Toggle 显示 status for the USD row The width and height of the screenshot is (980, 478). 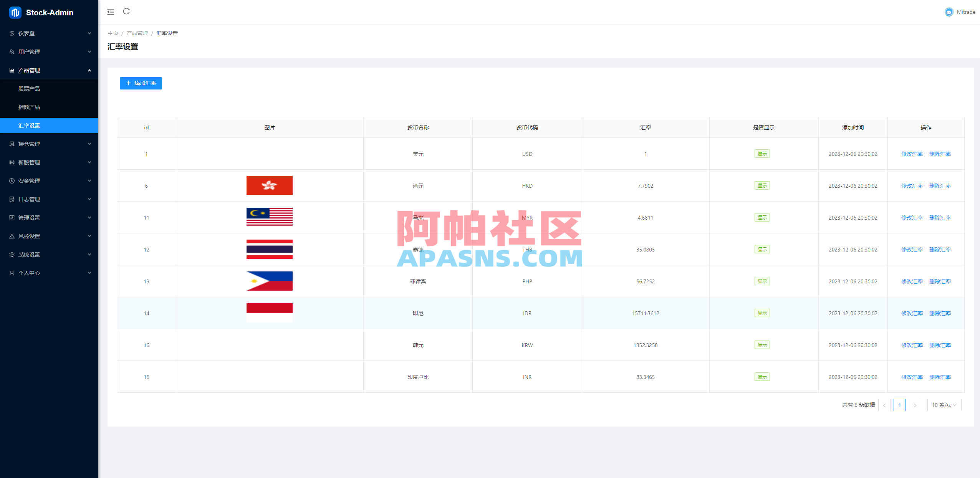[762, 153]
